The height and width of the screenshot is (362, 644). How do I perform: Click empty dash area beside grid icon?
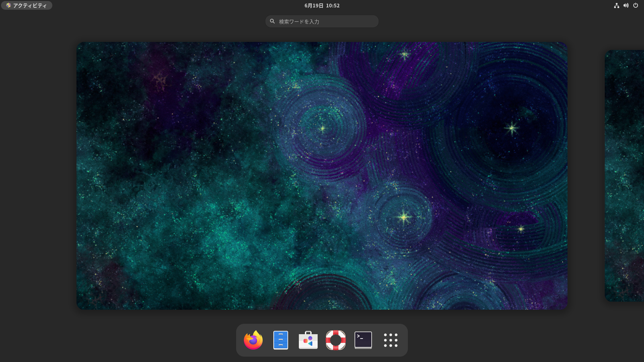click(x=404, y=340)
